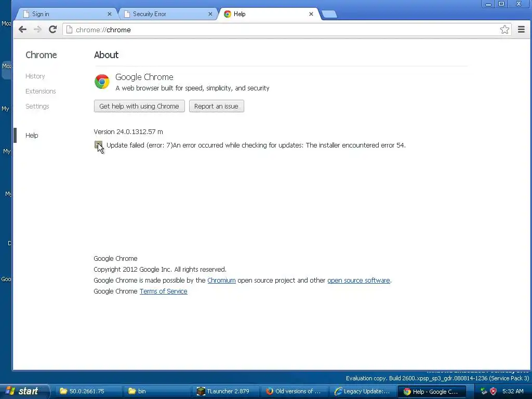Image resolution: width=532 pixels, height=399 pixels.
Task: Click the Help - Google Chrome taskbar item
Action: tap(431, 391)
